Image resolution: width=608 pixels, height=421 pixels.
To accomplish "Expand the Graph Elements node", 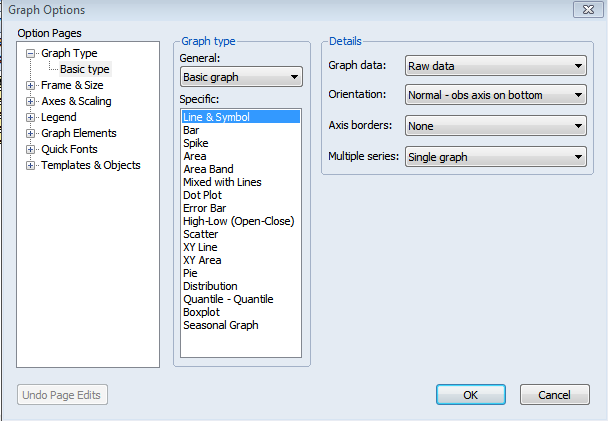I will 31,134.
